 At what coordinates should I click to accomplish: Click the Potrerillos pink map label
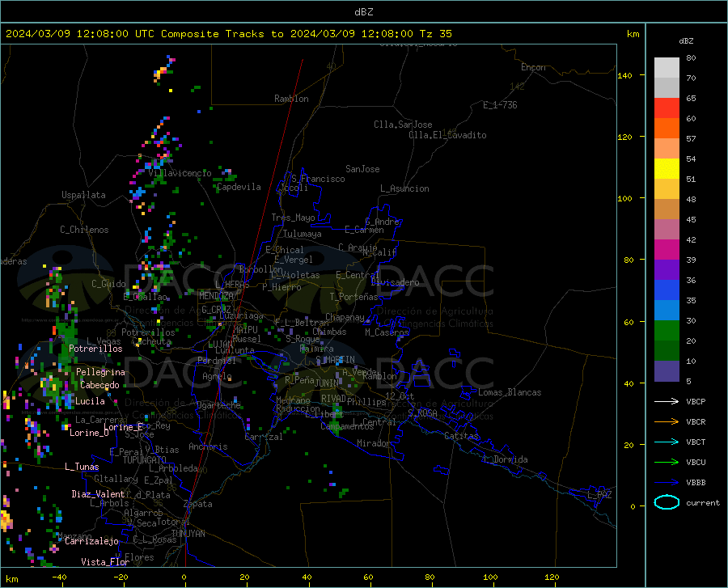(x=95, y=349)
